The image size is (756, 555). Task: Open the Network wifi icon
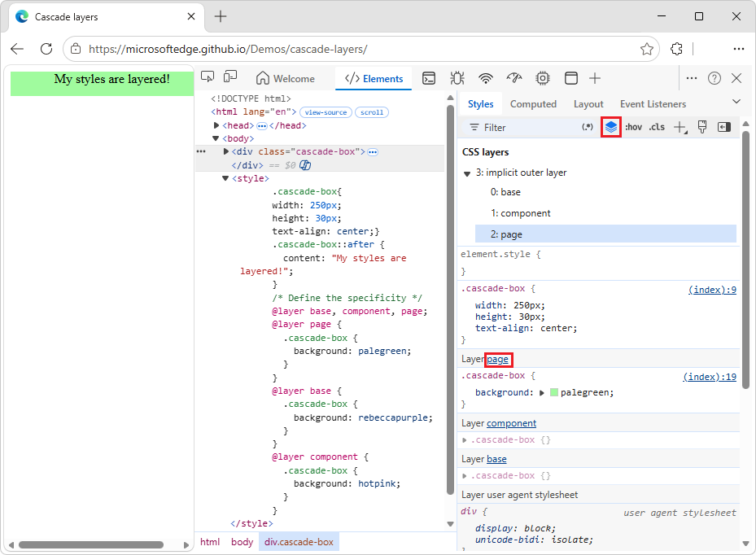[x=486, y=78]
